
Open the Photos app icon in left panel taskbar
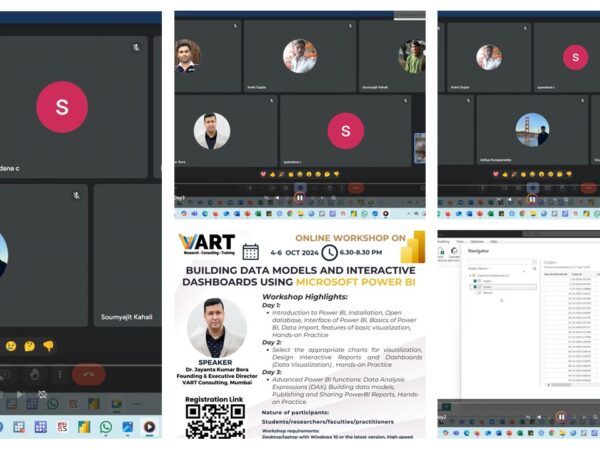pyautogui.click(x=128, y=427)
